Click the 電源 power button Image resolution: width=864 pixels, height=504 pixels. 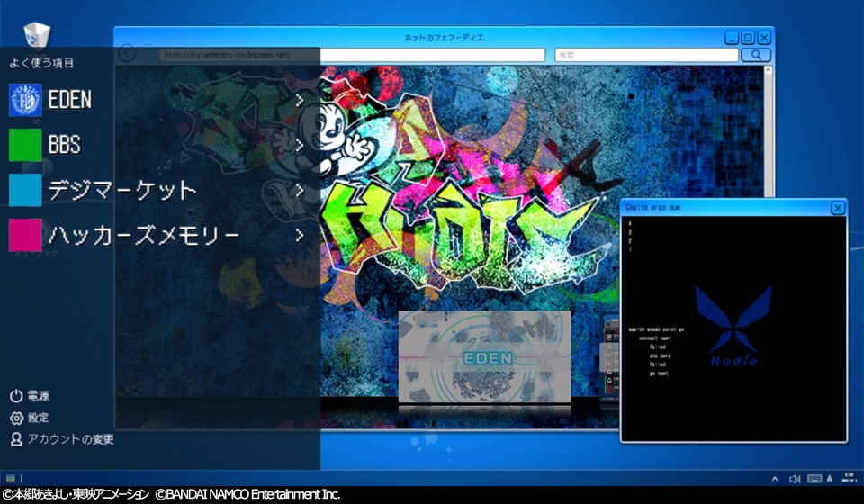[x=30, y=395]
